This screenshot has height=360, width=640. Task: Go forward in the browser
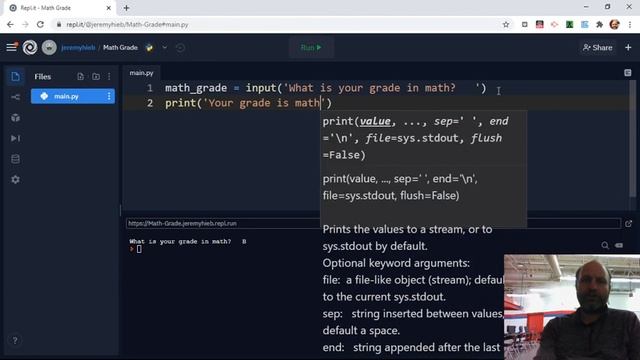point(25,24)
